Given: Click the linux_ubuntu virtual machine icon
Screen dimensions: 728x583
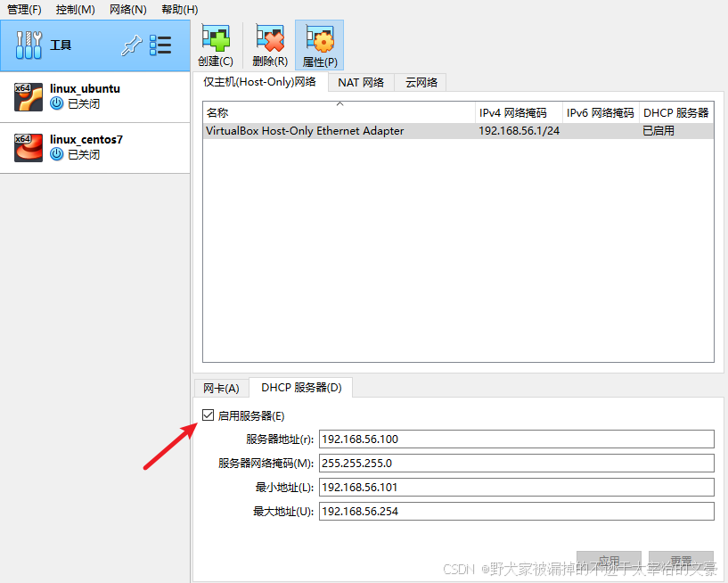Looking at the screenshot, I should 28,96.
